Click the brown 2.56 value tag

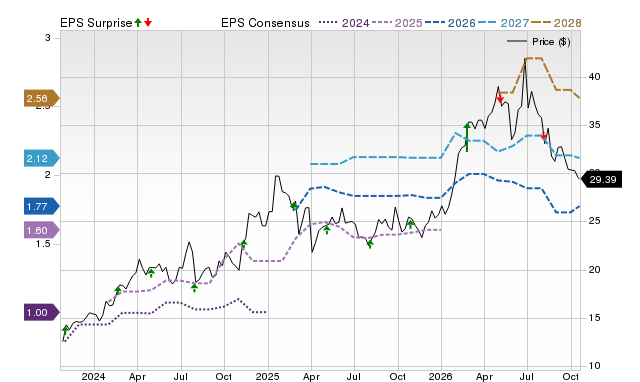click(42, 98)
